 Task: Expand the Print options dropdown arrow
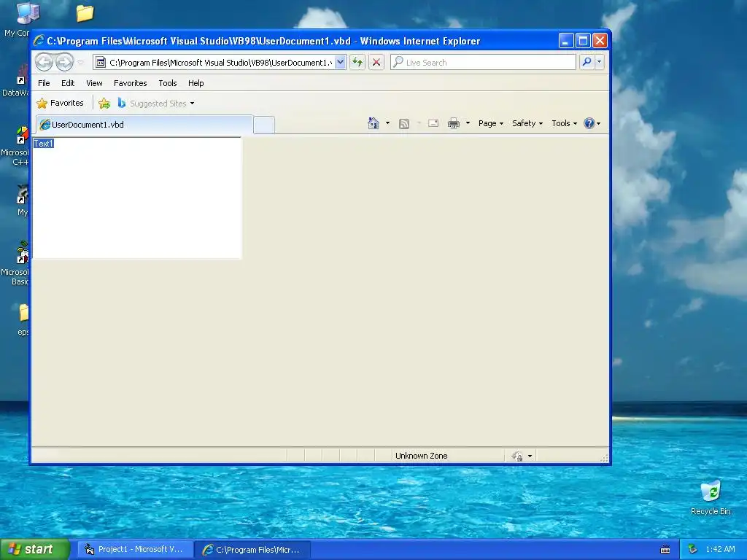(x=468, y=123)
